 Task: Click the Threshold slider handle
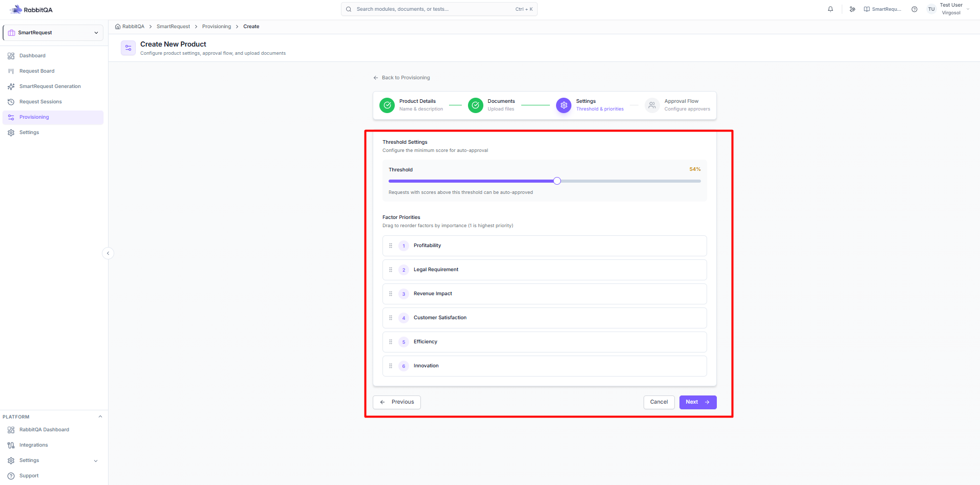tap(557, 181)
